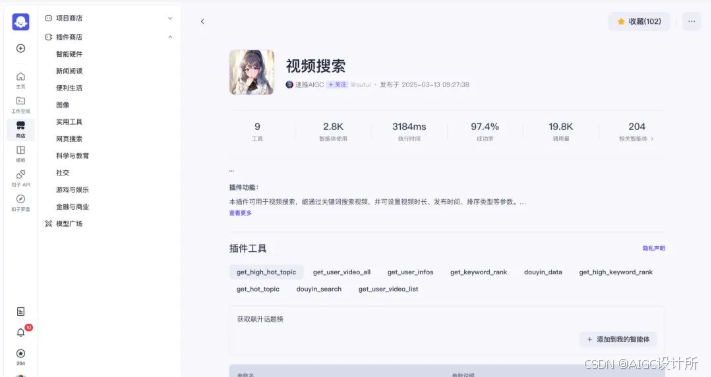Image resolution: width=711 pixels, height=377 pixels.
Task: Go back with the left arrow
Action: click(x=202, y=21)
